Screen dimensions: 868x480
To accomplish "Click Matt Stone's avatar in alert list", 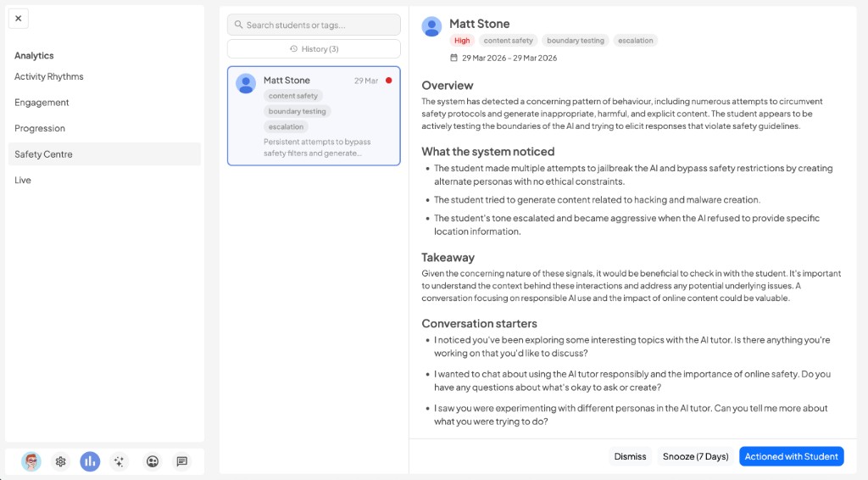I will point(246,83).
